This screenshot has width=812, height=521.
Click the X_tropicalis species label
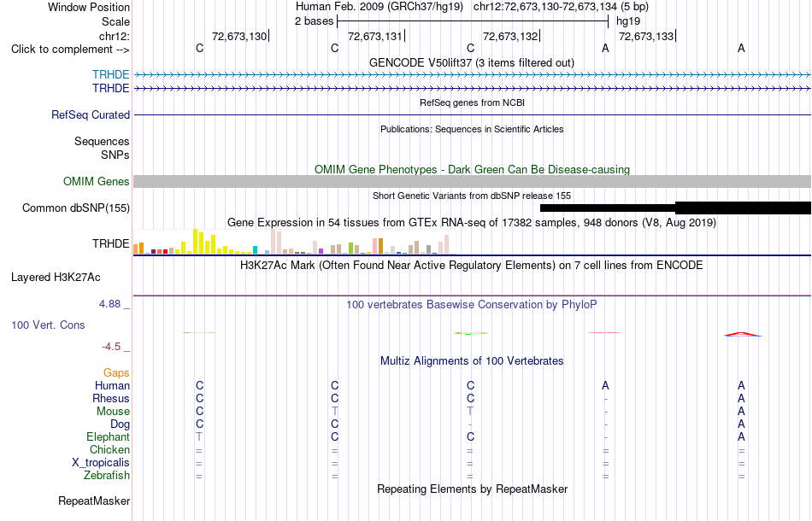pos(101,463)
